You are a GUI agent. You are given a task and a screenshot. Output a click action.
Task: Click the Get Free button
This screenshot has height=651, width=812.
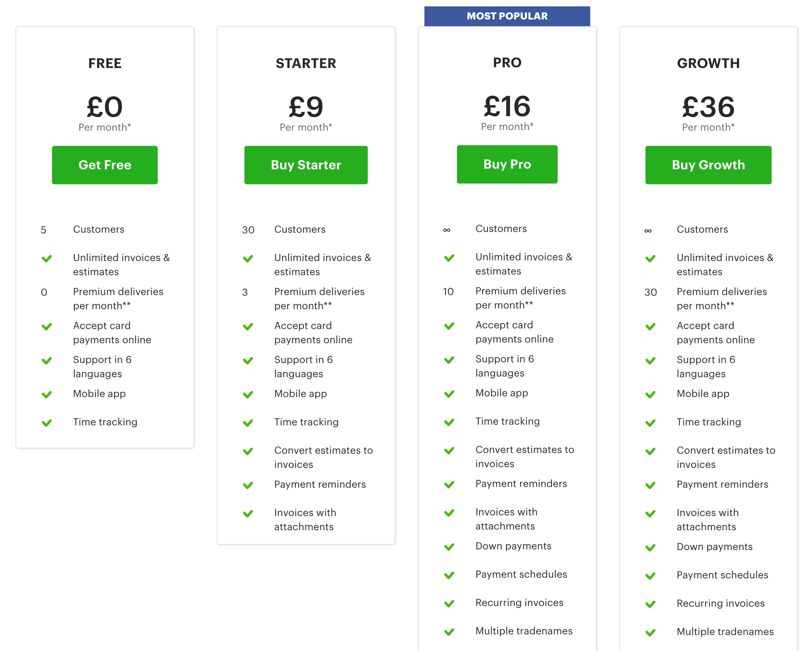tap(105, 165)
